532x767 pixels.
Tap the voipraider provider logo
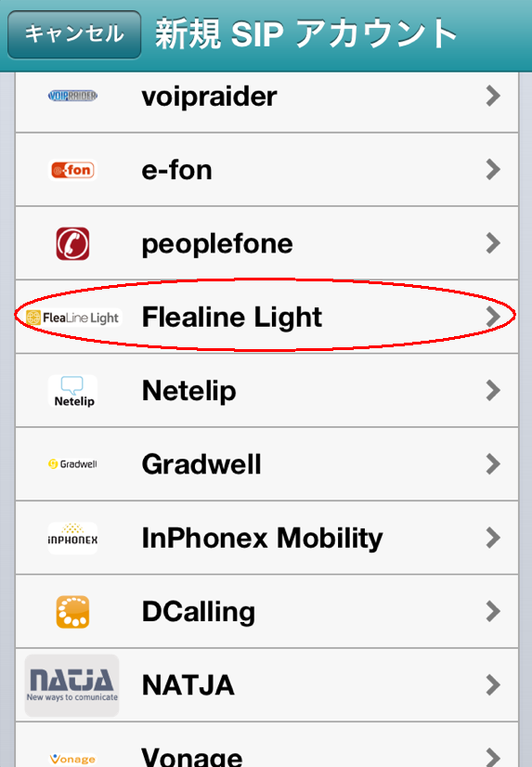[72, 96]
